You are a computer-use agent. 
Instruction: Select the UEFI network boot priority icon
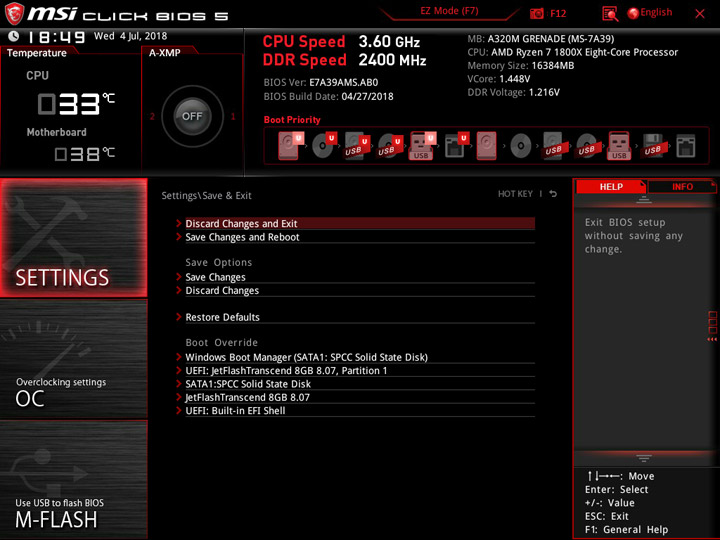coord(456,146)
